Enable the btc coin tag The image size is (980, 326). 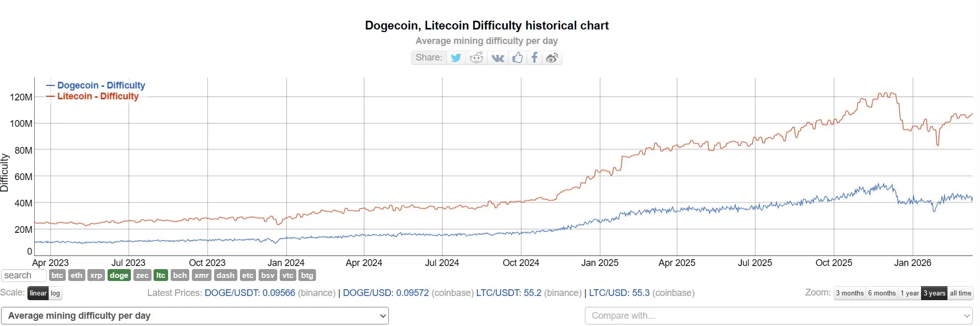click(x=57, y=275)
